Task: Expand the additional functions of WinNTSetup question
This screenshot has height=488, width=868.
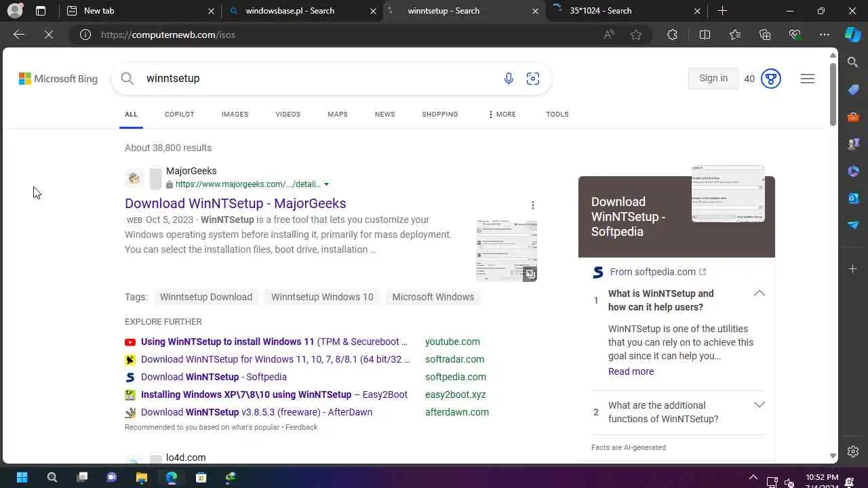Action: click(x=759, y=405)
